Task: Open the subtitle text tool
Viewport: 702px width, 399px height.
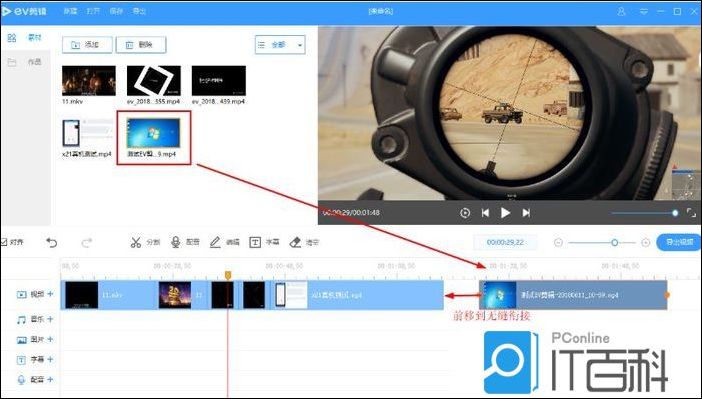Action: tap(264, 242)
